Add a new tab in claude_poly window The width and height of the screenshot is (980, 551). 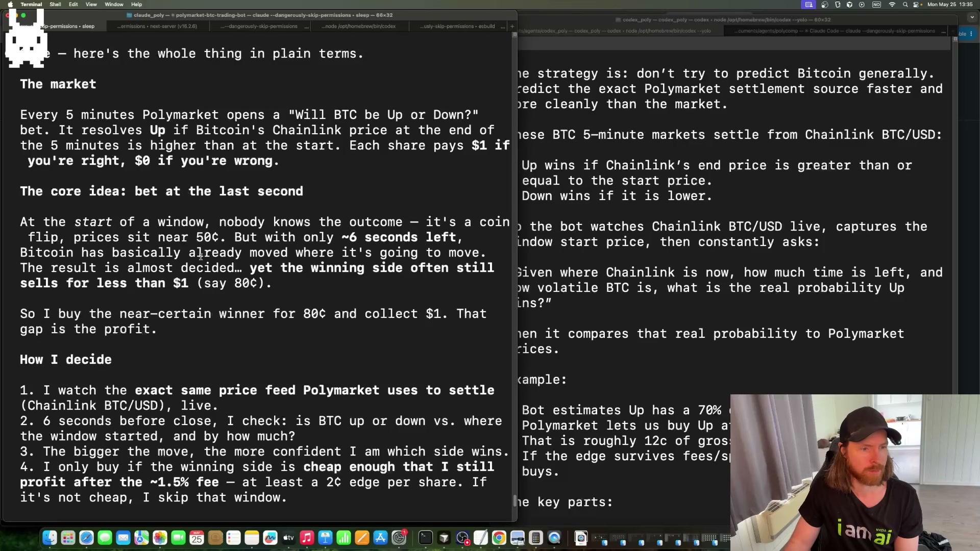pos(512,26)
